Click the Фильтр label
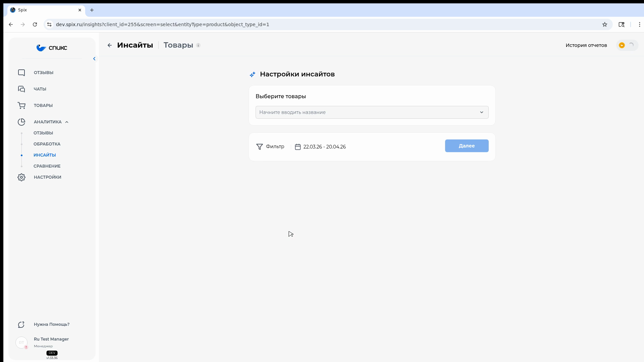This screenshot has height=362, width=644. 275,146
